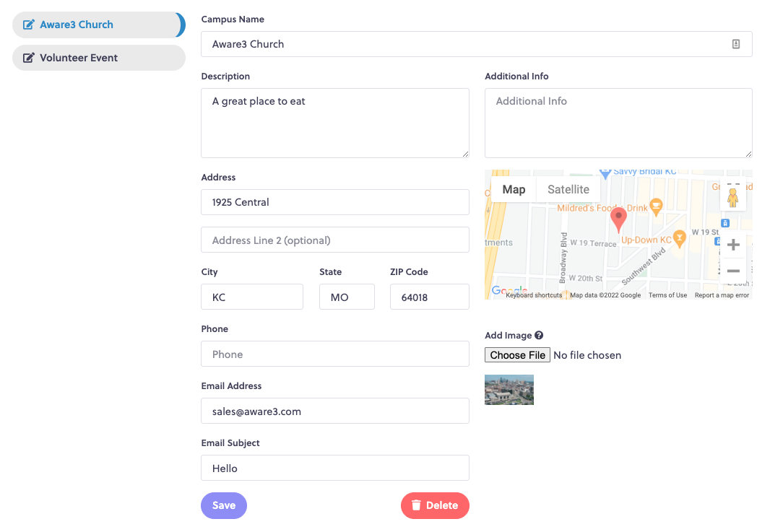Click the 'Add Image' label
The height and width of the screenshot is (532, 783).
pyautogui.click(x=508, y=336)
